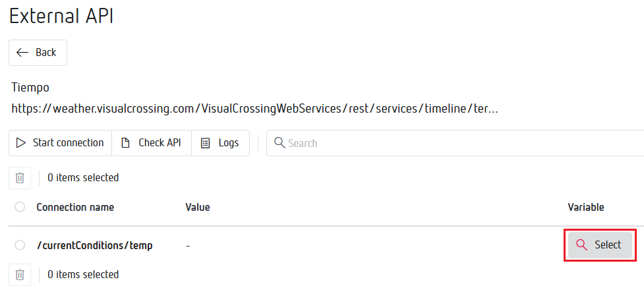
Task: Open Logs via its list icon
Action: (x=206, y=143)
